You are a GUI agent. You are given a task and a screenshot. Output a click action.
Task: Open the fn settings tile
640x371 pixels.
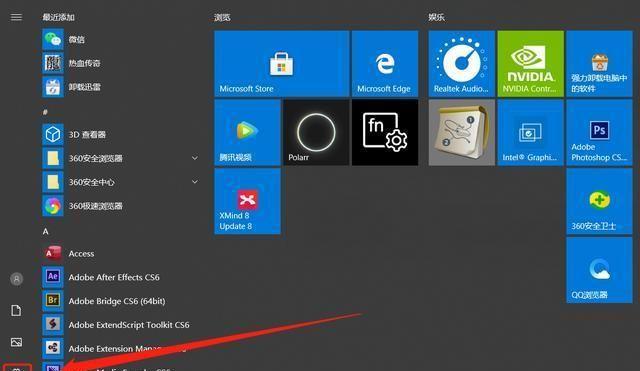(x=385, y=133)
